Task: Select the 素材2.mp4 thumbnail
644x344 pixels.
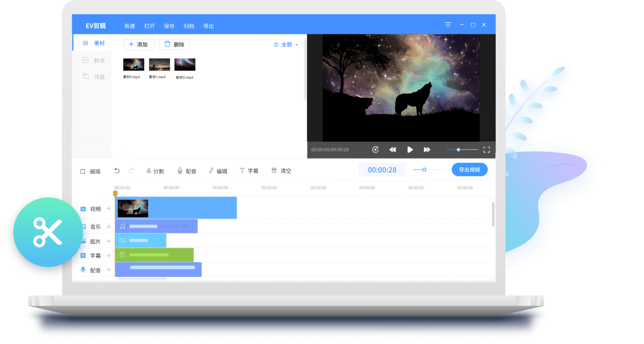Action: coord(185,65)
